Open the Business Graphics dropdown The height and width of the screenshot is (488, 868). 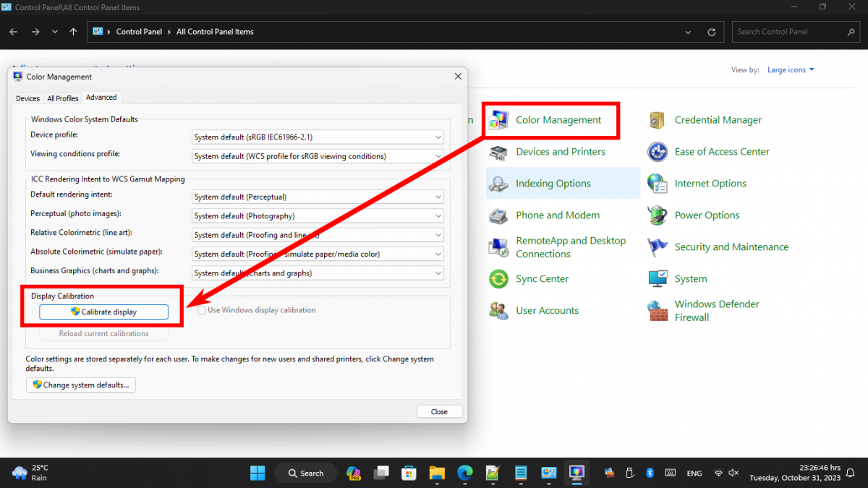318,273
